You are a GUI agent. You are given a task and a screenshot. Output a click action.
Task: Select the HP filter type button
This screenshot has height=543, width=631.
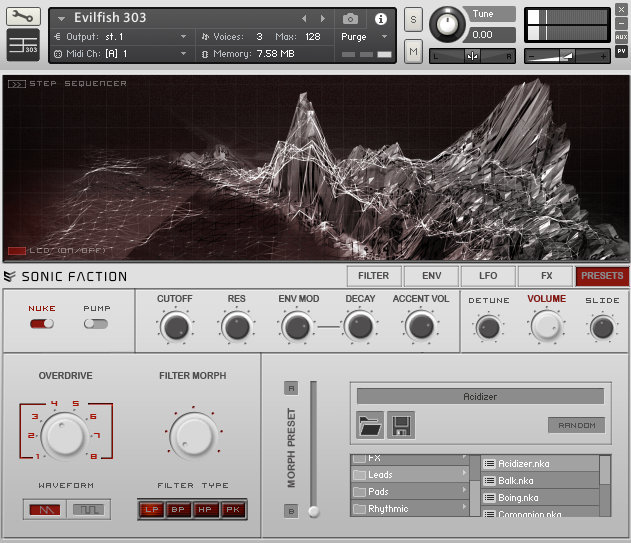pos(206,510)
